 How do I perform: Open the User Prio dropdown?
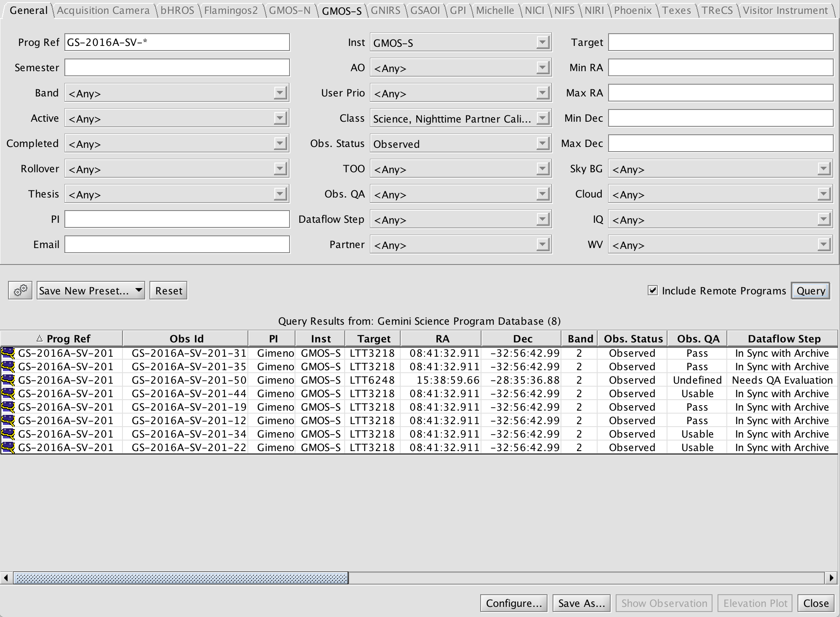pos(461,93)
